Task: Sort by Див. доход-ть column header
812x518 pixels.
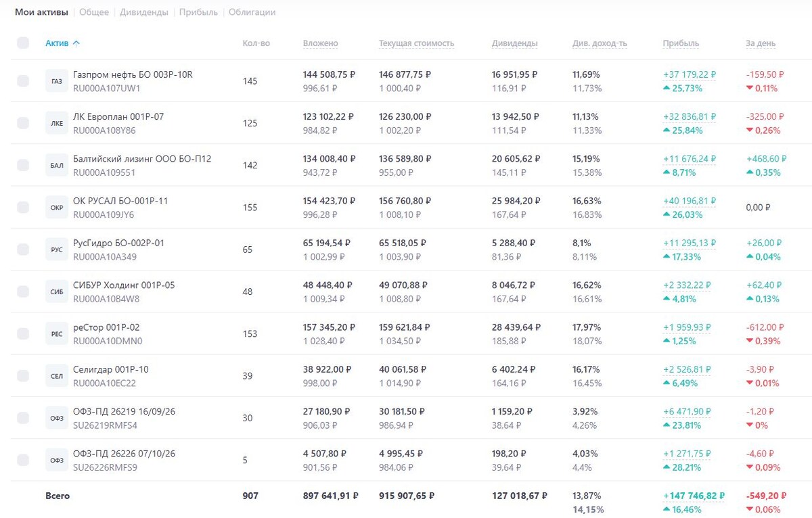Action: [x=600, y=43]
